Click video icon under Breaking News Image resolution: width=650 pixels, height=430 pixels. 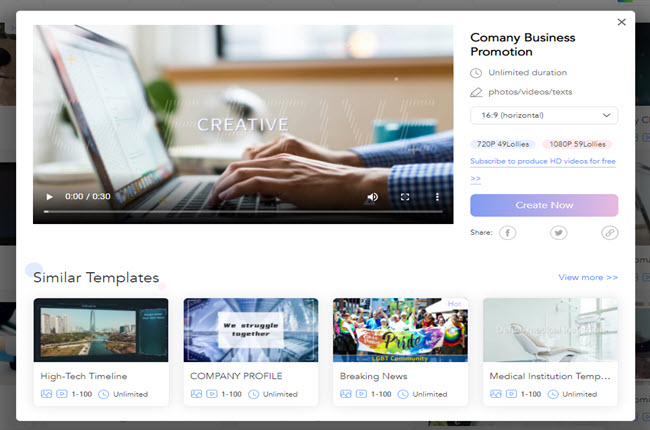click(x=361, y=394)
